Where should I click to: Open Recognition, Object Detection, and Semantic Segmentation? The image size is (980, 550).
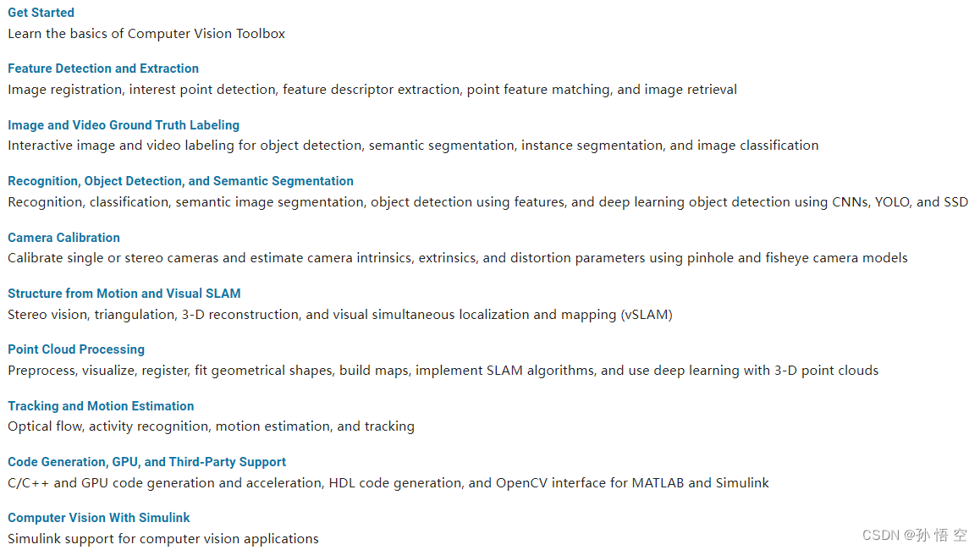click(180, 180)
